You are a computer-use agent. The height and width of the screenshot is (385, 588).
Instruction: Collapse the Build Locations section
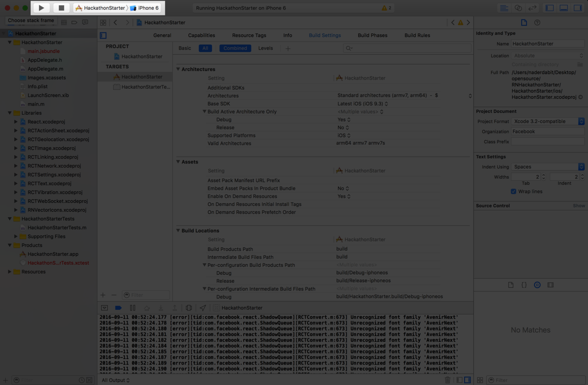[178, 231]
